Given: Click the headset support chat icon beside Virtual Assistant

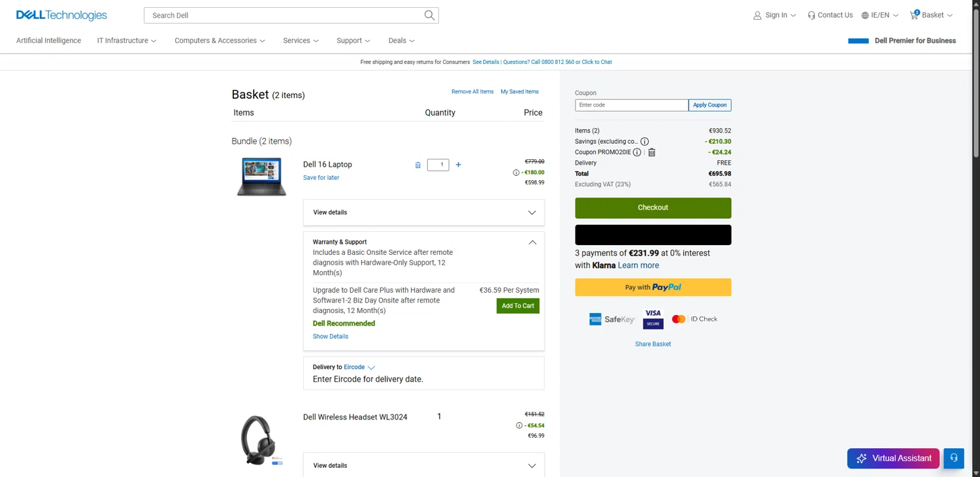Looking at the screenshot, I should 954,458.
